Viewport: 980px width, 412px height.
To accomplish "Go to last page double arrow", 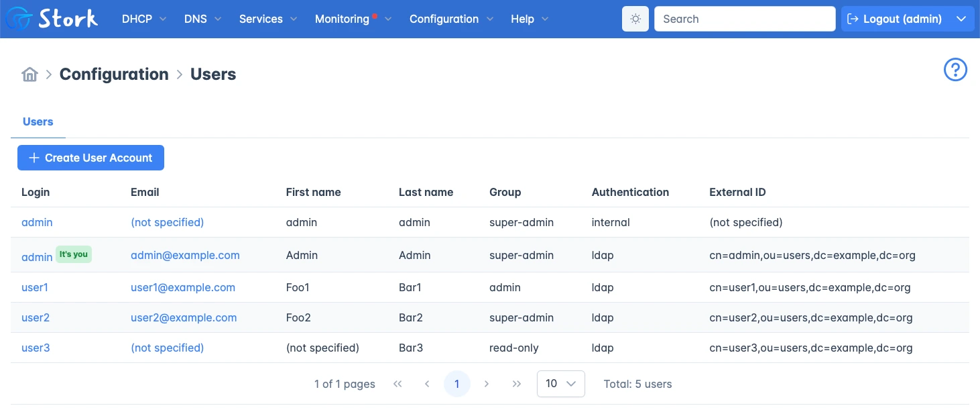I will (x=516, y=384).
